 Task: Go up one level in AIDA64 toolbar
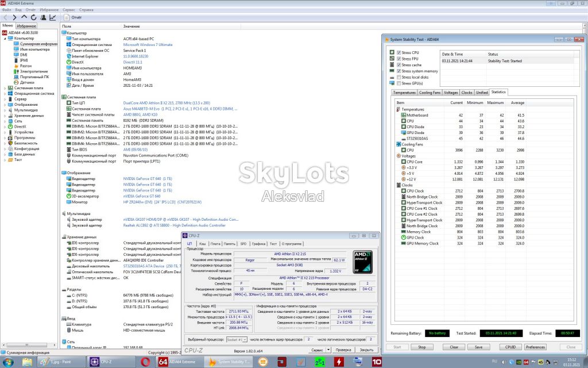click(x=24, y=17)
